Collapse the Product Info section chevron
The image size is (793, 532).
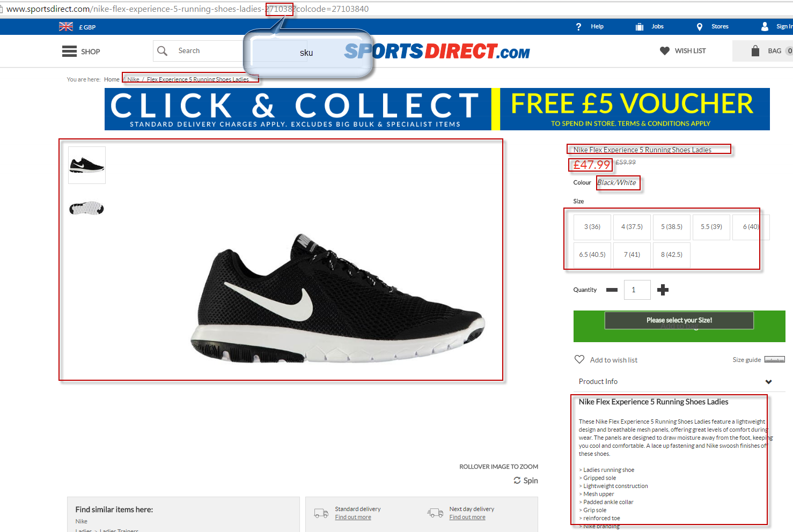tap(769, 382)
